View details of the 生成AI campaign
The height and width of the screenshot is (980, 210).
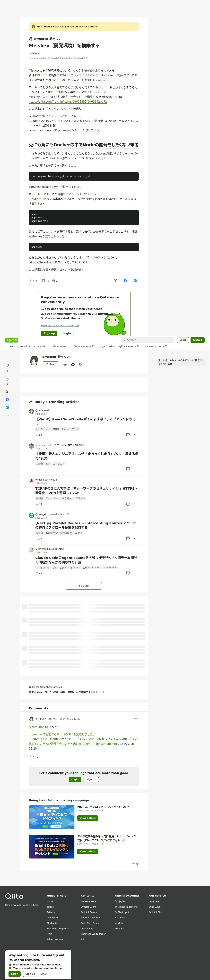[x=88, y=818]
